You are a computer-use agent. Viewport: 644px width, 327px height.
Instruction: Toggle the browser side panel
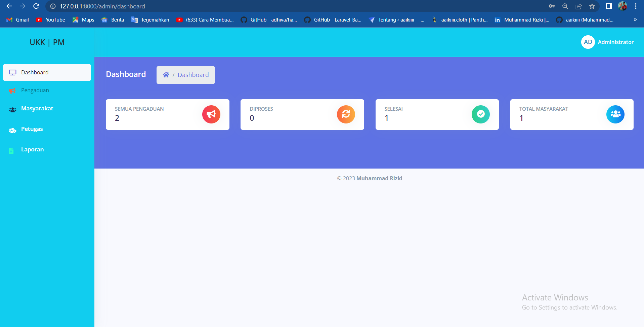pos(609,6)
